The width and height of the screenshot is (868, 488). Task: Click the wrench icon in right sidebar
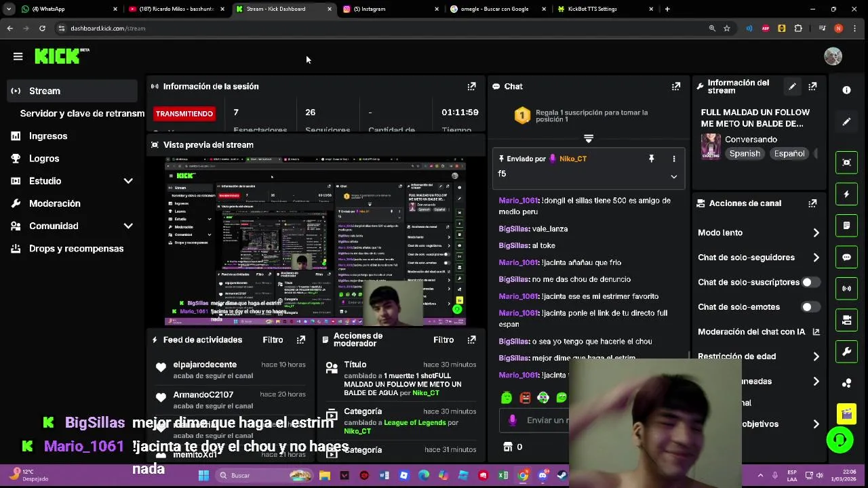(x=846, y=352)
